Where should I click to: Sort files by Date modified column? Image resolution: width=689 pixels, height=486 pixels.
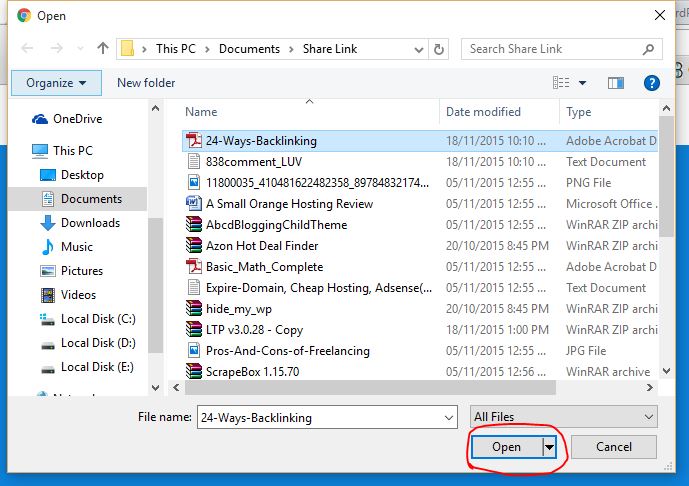[x=483, y=112]
